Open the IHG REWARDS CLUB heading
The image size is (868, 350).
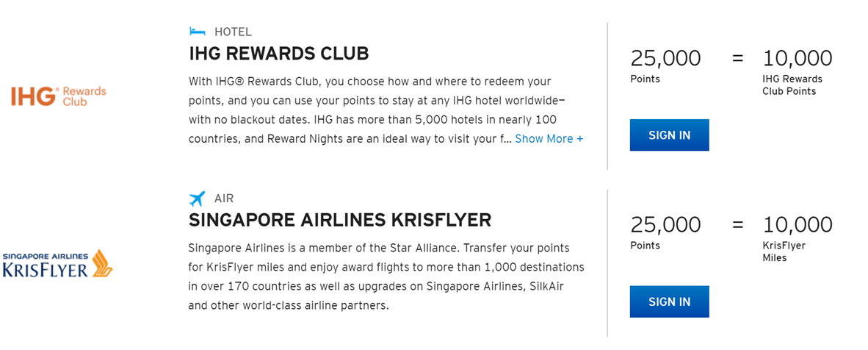point(278,54)
